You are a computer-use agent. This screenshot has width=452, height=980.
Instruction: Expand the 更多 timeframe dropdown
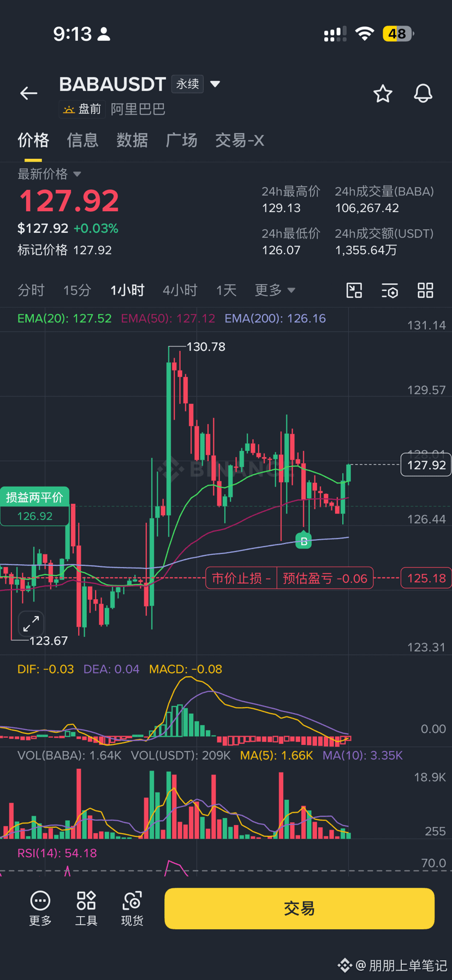point(275,290)
